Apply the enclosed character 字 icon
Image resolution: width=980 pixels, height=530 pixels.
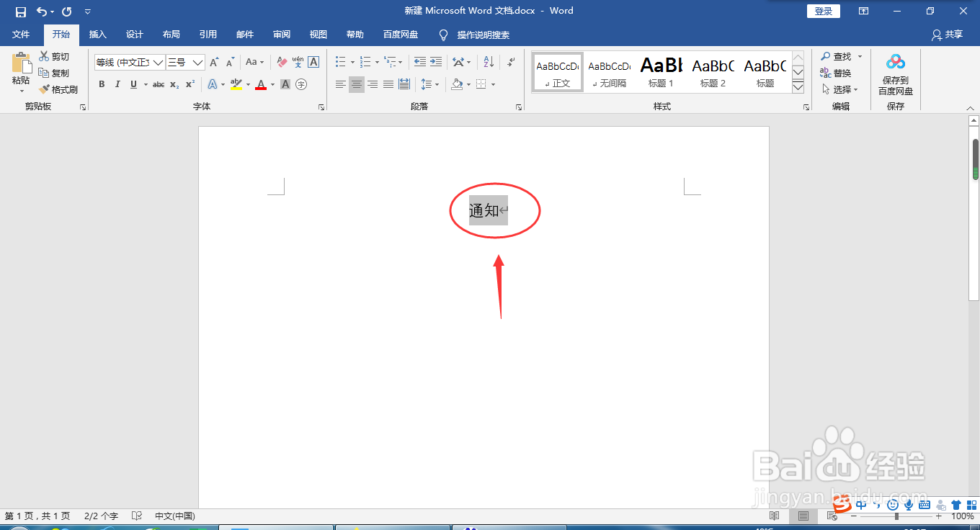pyautogui.click(x=301, y=84)
